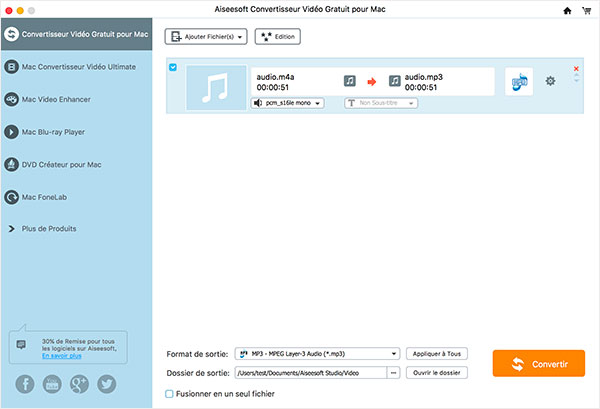Click the Twitter social icon
The height and width of the screenshot is (409, 600).
point(107,384)
